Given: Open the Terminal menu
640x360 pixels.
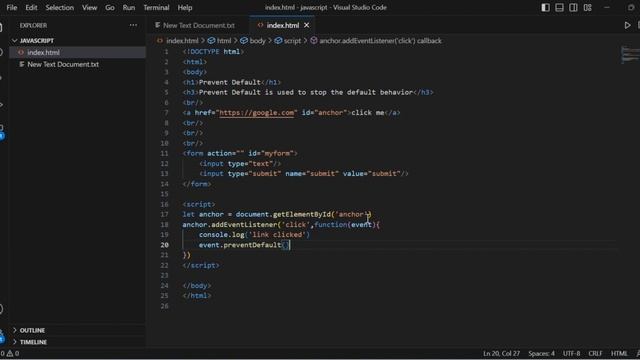Looking at the screenshot, I should tap(156, 7).
